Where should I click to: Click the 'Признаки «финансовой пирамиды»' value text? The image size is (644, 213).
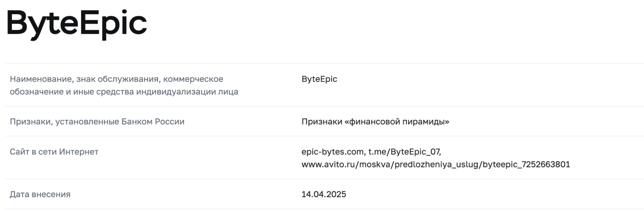(375, 122)
